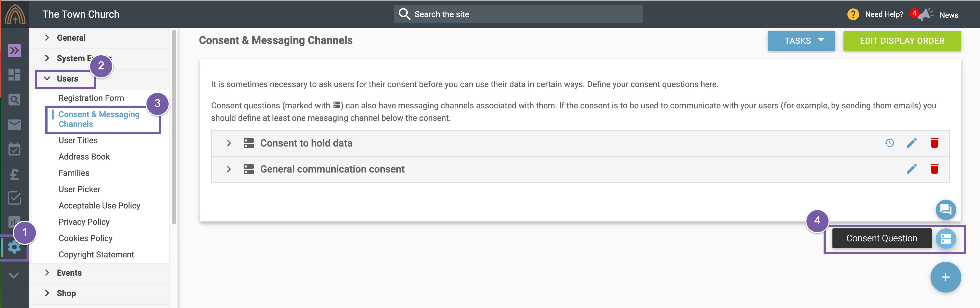This screenshot has width=980, height=308.
Task: View history for Consent to hold data
Action: click(x=889, y=143)
